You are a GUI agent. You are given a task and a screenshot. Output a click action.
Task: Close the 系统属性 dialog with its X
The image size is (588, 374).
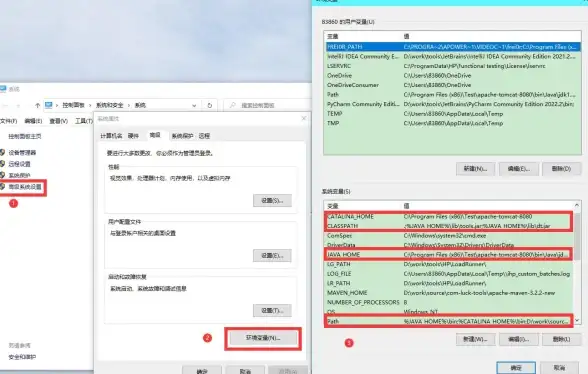304,118
